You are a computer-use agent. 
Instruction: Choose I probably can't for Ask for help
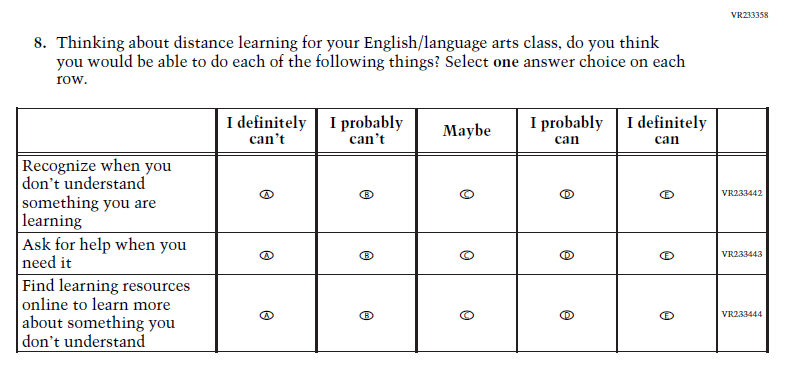366,255
